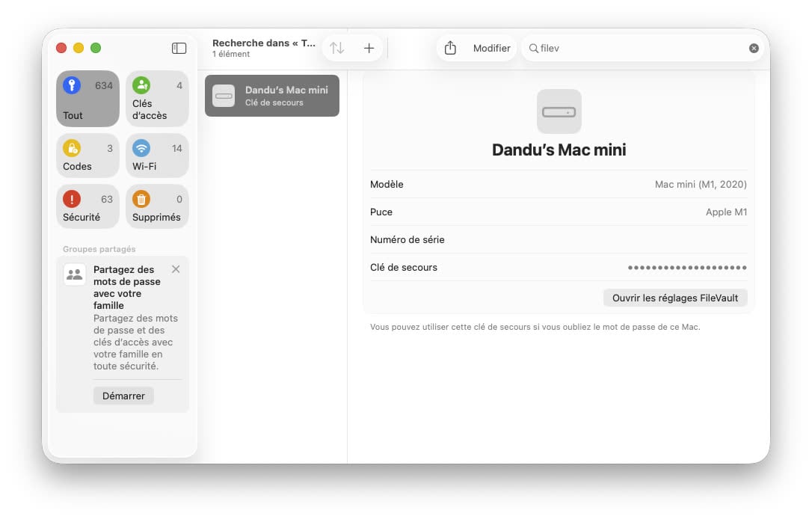Click the Recherche dans « T... heading
Image resolution: width=812 pixels, height=519 pixels.
[264, 43]
